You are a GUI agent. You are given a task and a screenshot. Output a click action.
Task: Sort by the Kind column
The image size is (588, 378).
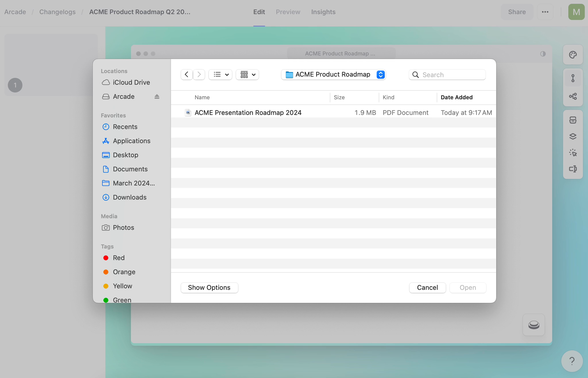388,97
